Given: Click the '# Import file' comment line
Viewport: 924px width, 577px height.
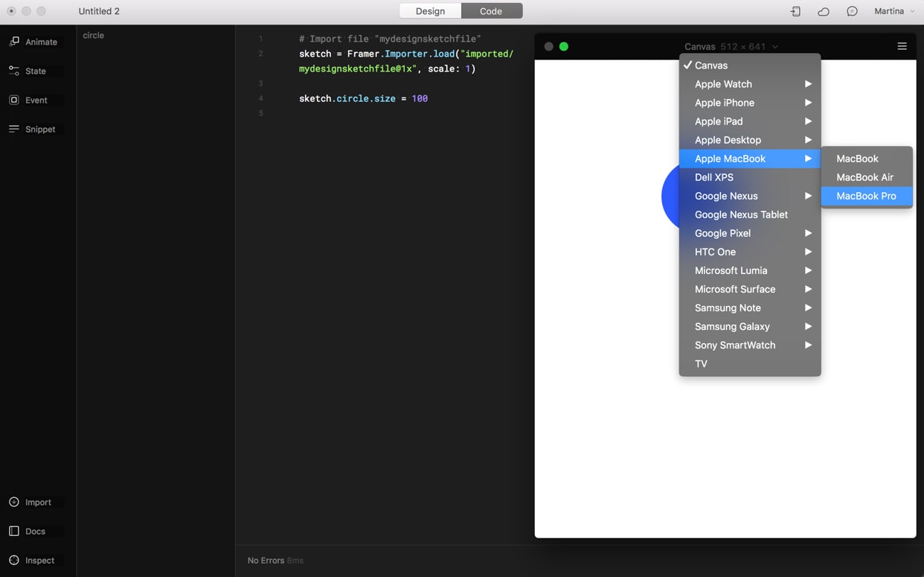Looking at the screenshot, I should pos(390,39).
